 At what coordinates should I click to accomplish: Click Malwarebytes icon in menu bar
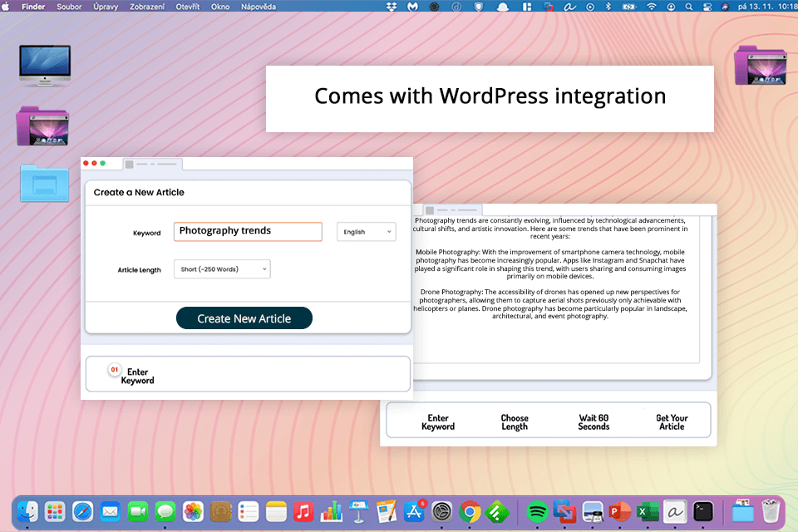413,7
